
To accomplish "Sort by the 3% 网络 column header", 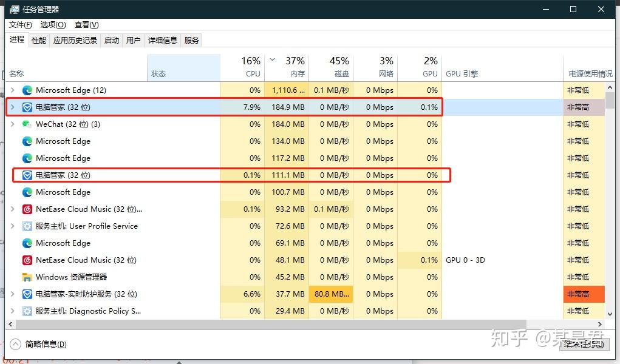I will pos(375,68).
